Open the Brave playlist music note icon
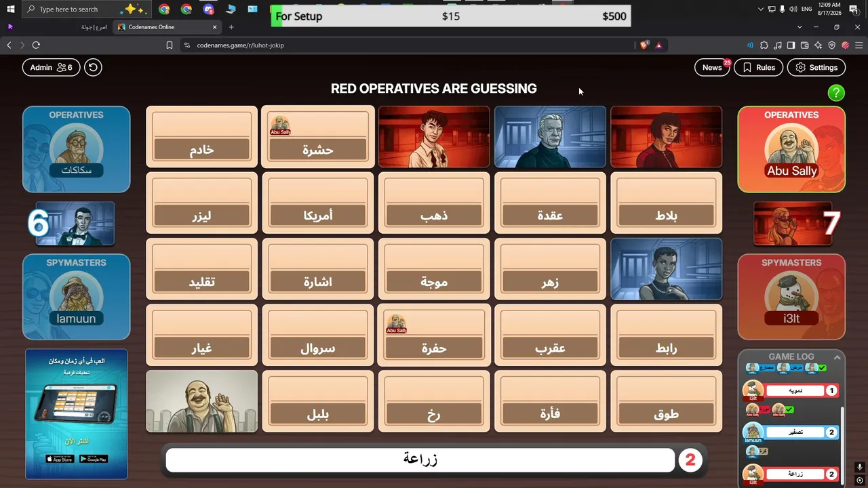This screenshot has height=488, width=868. click(778, 45)
